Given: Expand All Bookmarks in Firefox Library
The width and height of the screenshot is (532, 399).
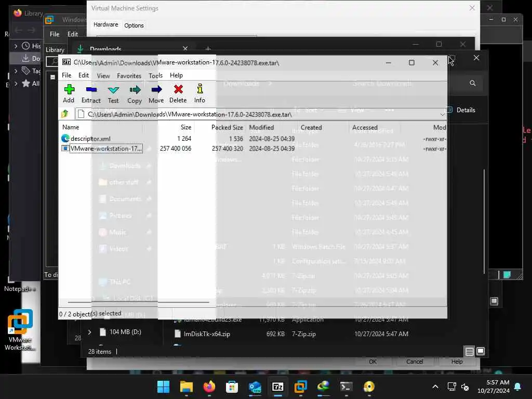Looking at the screenshot, I should [x=16, y=84].
